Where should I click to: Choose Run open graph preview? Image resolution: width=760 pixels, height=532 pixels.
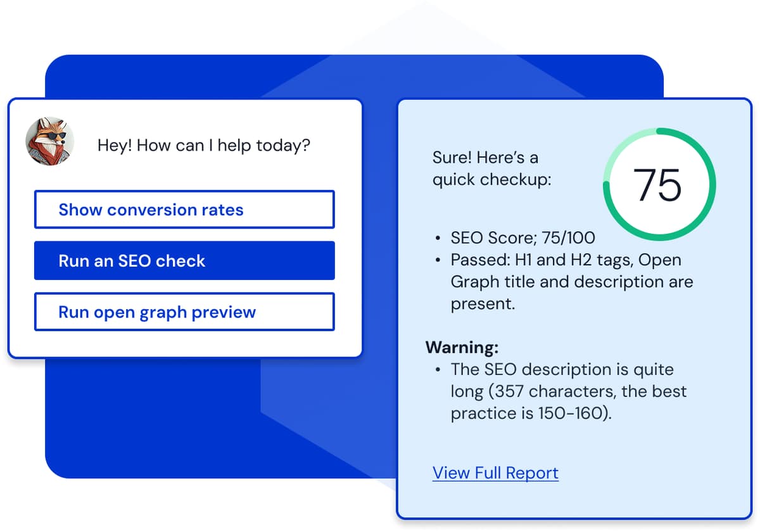pyautogui.click(x=184, y=312)
